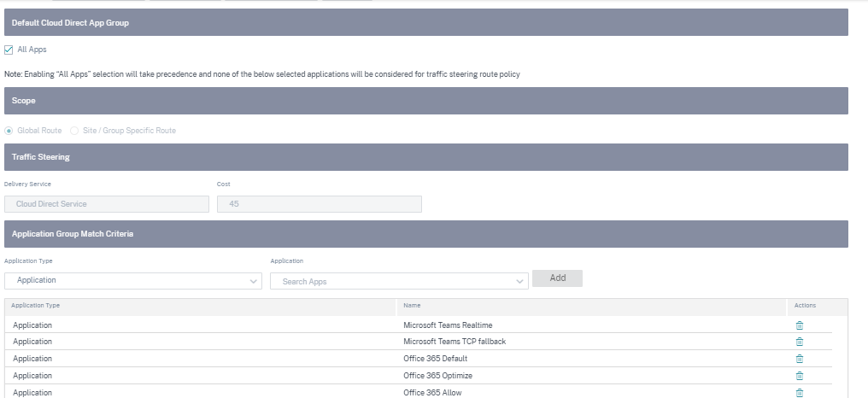
Task: Click the Add button
Action: 557,278
